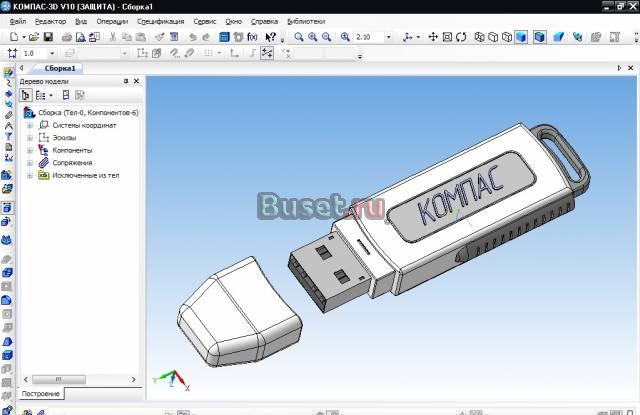
Task: Open the Вид menu
Action: click(81, 21)
